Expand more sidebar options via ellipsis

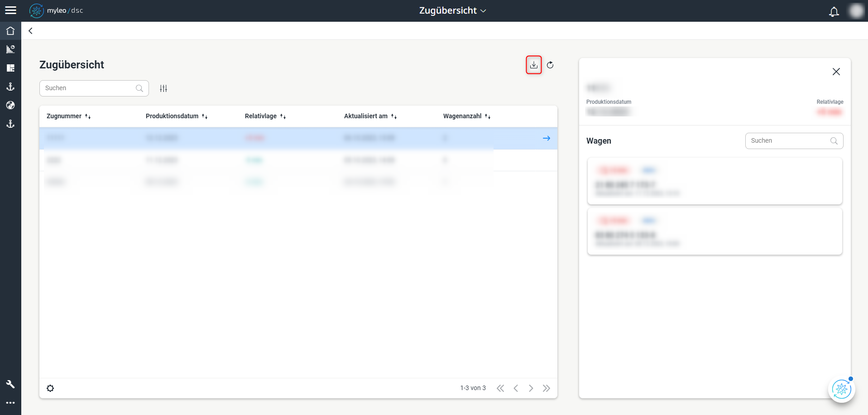pos(10,403)
